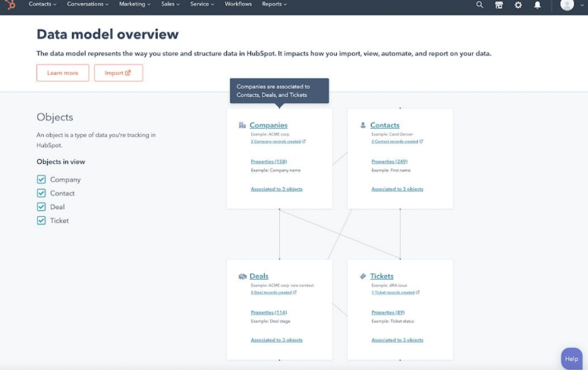The image size is (588, 370).
Task: Click the Import button
Action: point(118,73)
